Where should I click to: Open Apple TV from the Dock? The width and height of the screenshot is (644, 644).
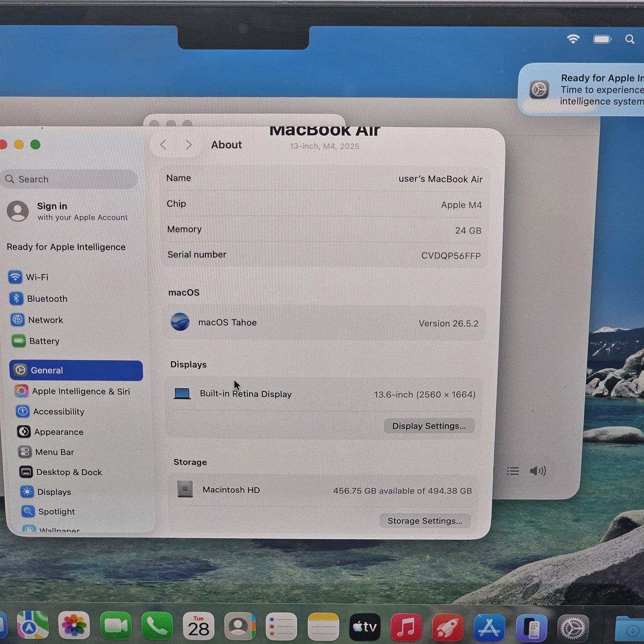point(365,628)
